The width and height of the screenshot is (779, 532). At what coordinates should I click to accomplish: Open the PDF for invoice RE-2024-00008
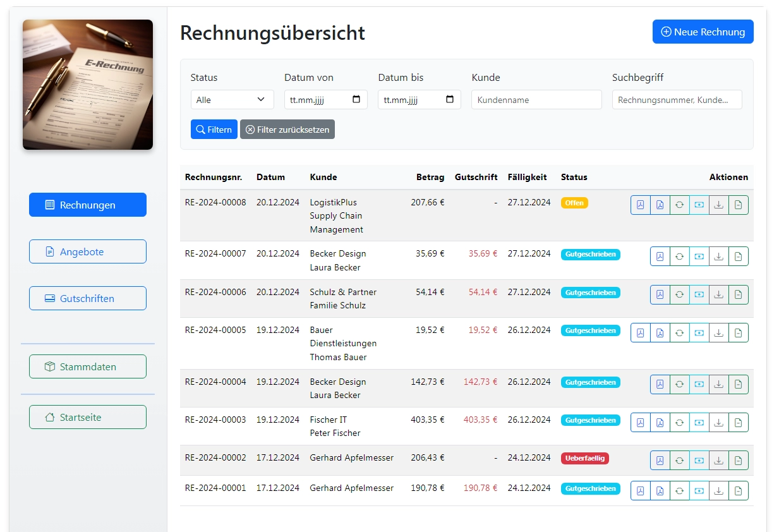click(x=640, y=205)
